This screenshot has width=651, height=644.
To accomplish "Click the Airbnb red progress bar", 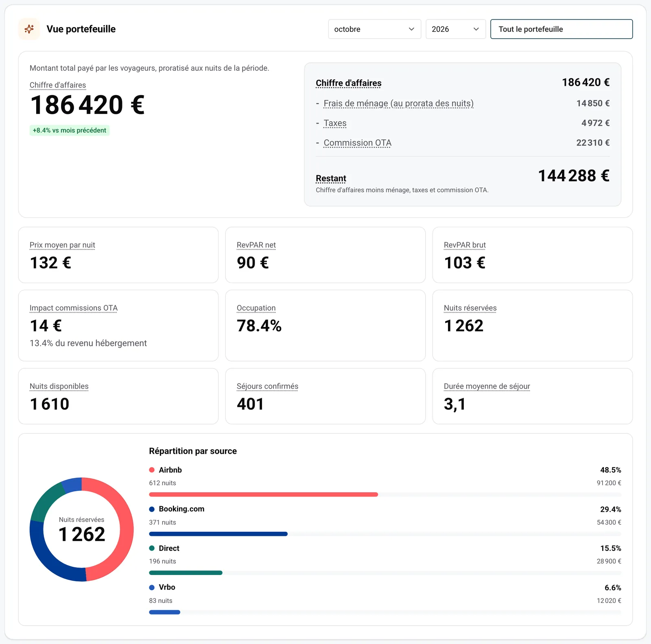I will [264, 494].
